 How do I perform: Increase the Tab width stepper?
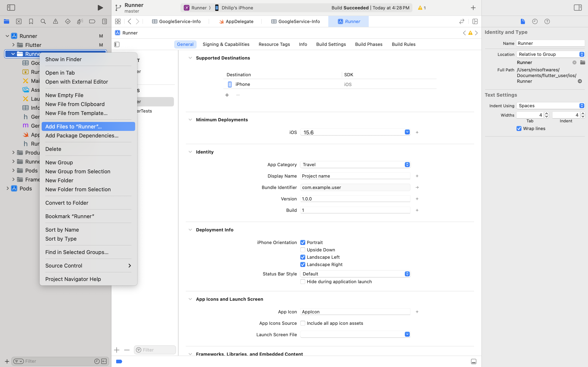coord(547,113)
